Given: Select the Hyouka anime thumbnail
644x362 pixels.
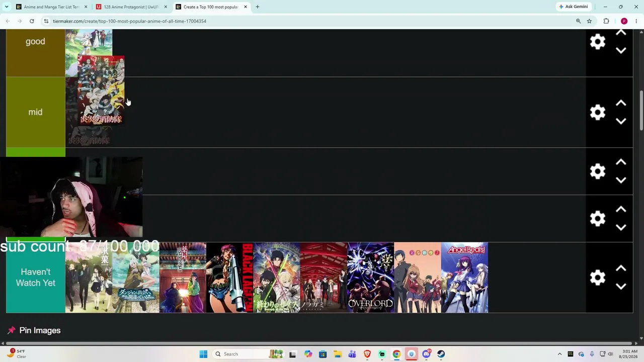Looking at the screenshot, I should tap(89, 278).
